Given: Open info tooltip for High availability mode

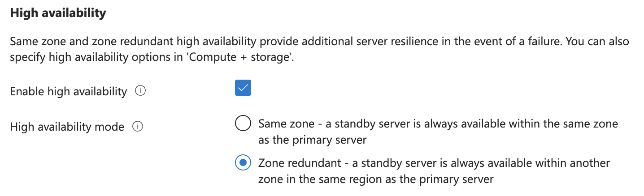Looking at the screenshot, I should coord(137,127).
